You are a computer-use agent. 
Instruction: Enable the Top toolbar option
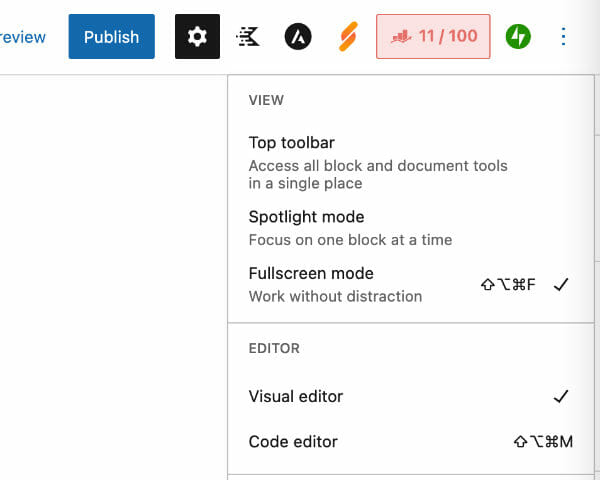(291, 143)
